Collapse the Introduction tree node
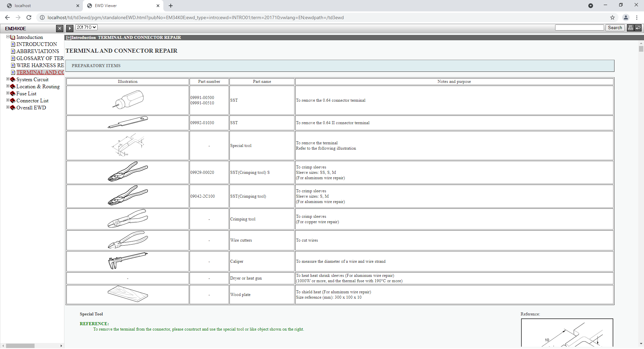 8,37
